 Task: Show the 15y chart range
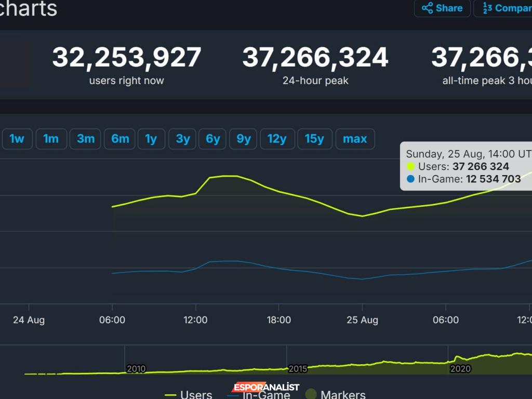(315, 139)
